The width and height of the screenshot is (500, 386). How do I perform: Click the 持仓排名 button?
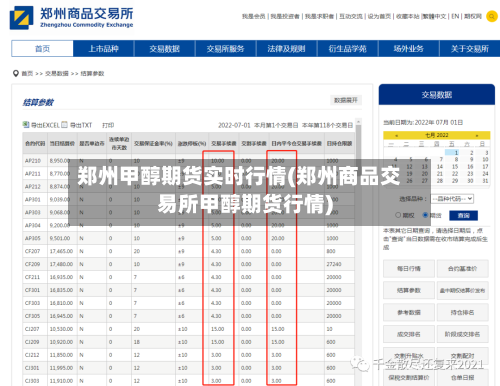click(x=463, y=312)
